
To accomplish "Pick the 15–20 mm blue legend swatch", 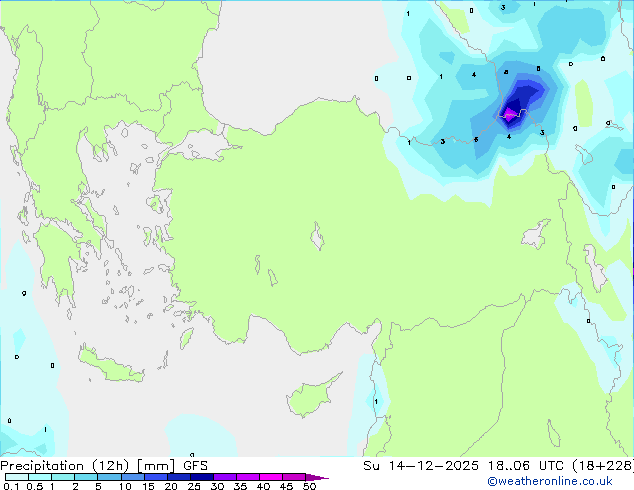I will coord(156,477).
